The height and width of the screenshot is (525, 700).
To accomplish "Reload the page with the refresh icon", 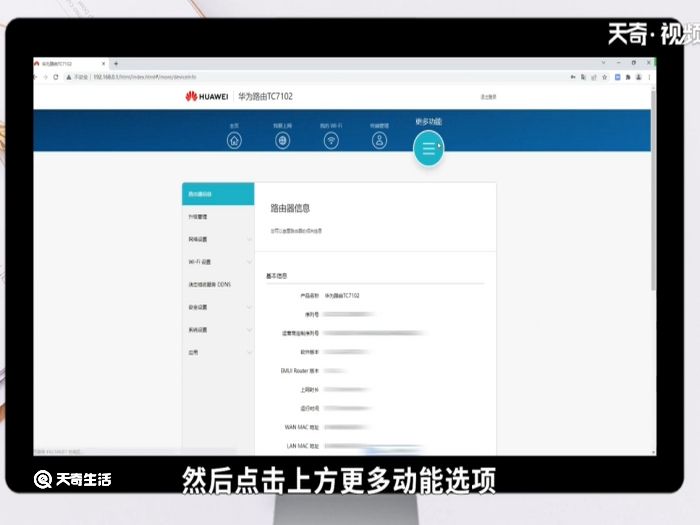I will 56,77.
